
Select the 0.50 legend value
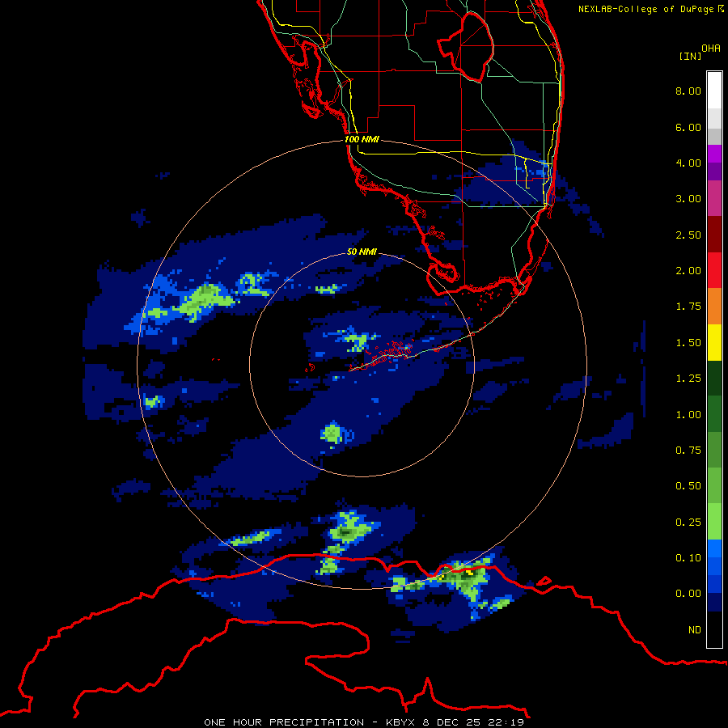[688, 486]
